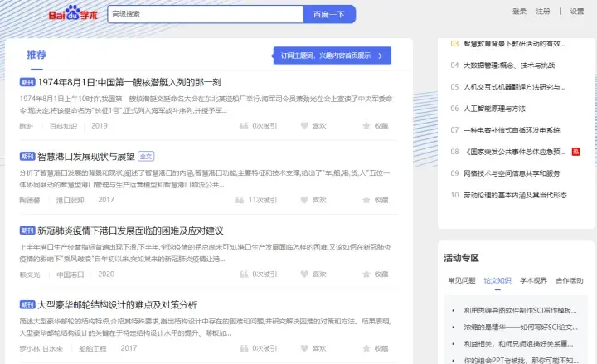This screenshot has width=597, height=364.
Task: Open the 合作活动 tab
Action: coord(569,280)
